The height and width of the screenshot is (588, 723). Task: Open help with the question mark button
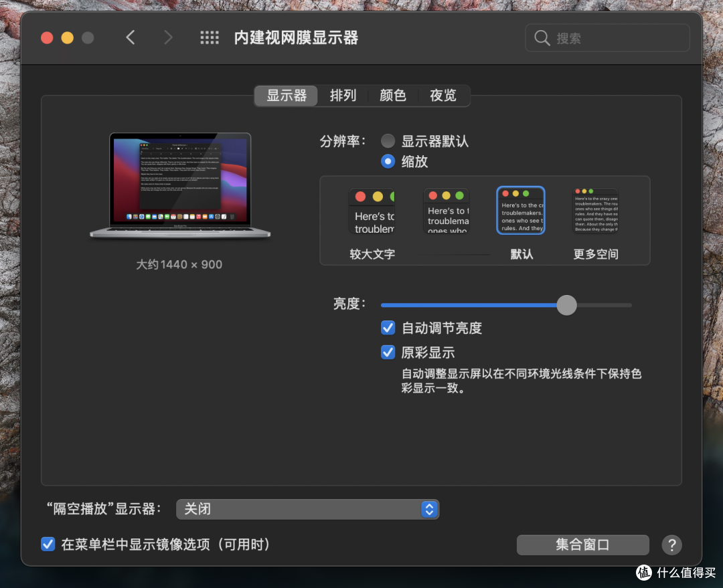[671, 545]
